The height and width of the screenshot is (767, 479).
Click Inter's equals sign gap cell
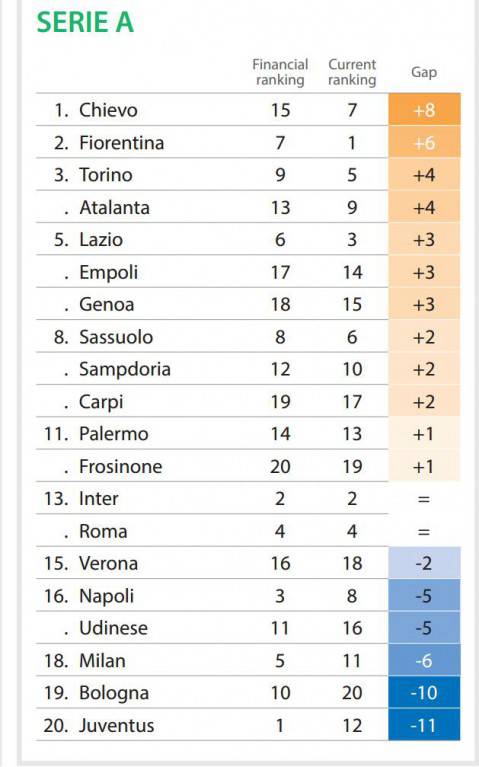click(x=424, y=498)
